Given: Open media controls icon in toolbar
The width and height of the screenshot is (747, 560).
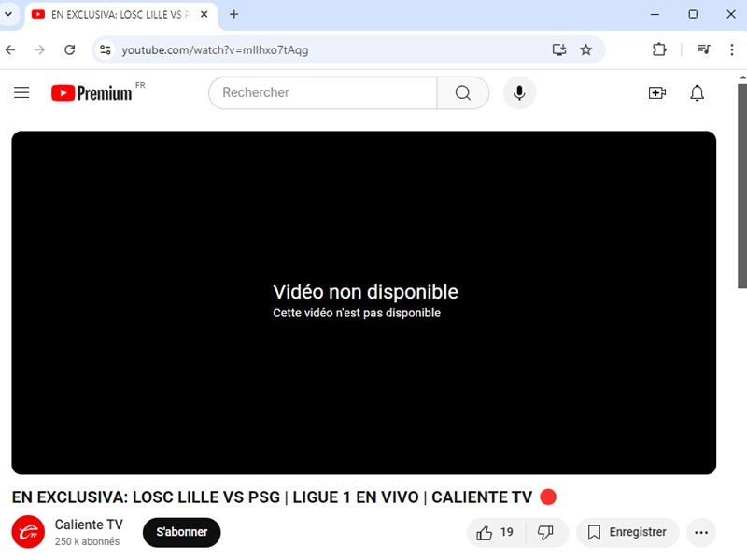Looking at the screenshot, I should pyautogui.click(x=704, y=49).
